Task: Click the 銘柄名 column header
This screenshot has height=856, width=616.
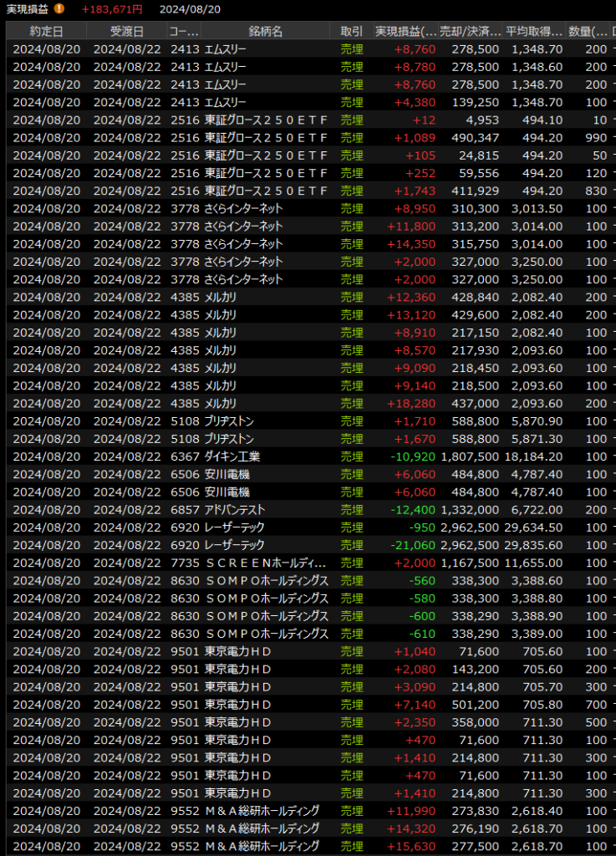Action: click(266, 31)
